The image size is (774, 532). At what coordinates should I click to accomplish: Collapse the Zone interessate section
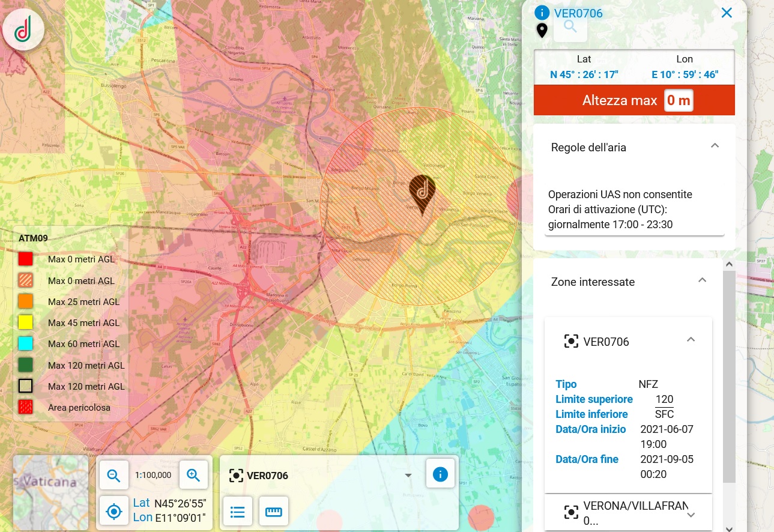[x=702, y=280]
